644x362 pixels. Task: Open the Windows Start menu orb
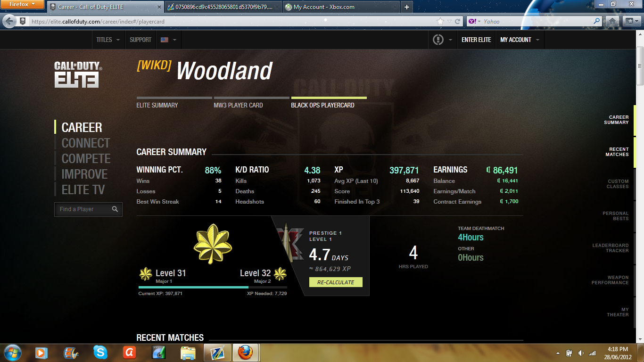12,352
